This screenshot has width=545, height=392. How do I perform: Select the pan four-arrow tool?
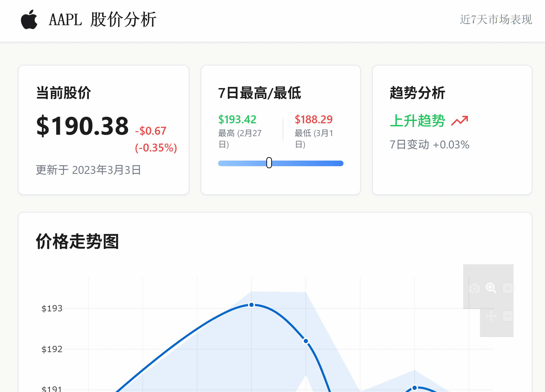point(491,316)
